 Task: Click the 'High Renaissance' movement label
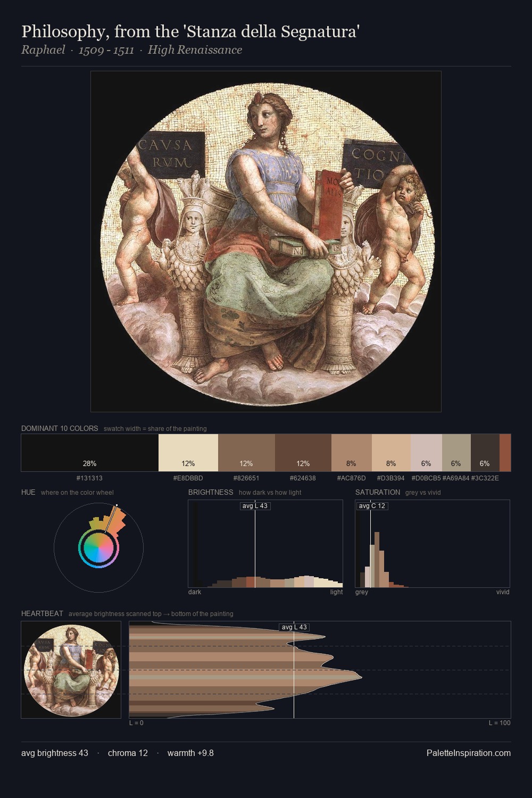[x=195, y=50]
